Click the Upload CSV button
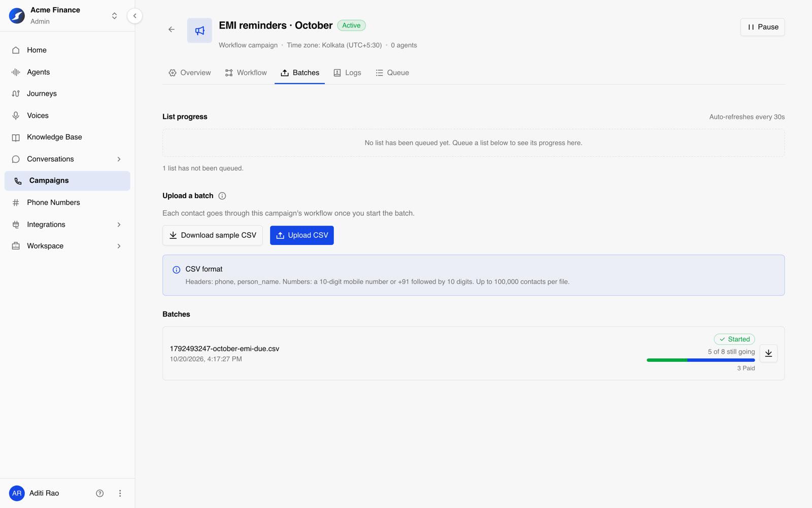This screenshot has width=812, height=508. coord(302,235)
